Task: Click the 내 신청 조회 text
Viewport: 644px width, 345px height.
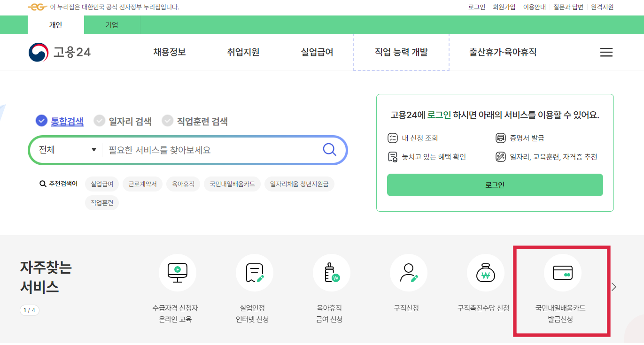Action: point(420,138)
